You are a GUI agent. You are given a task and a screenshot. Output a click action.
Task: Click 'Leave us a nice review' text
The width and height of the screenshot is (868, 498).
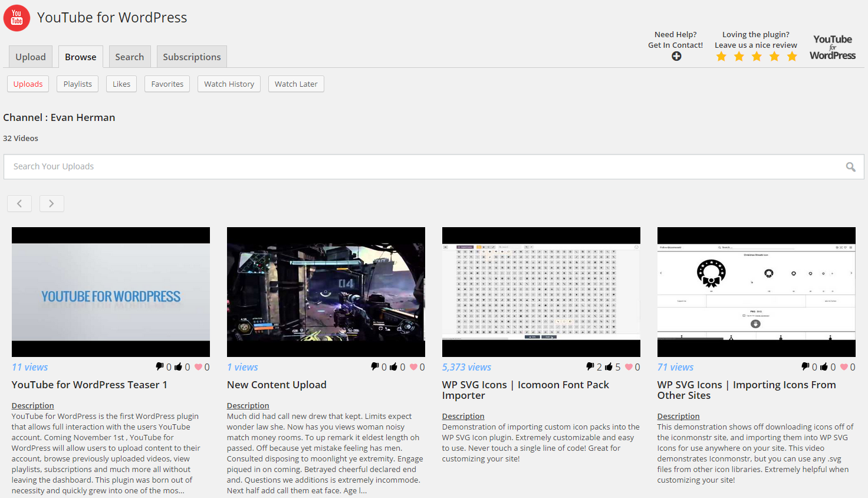(756, 45)
